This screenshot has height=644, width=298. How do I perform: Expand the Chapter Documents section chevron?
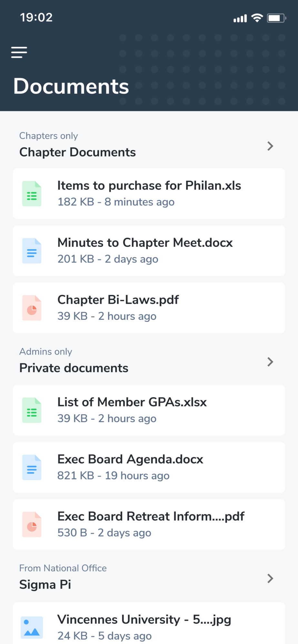coord(270,146)
